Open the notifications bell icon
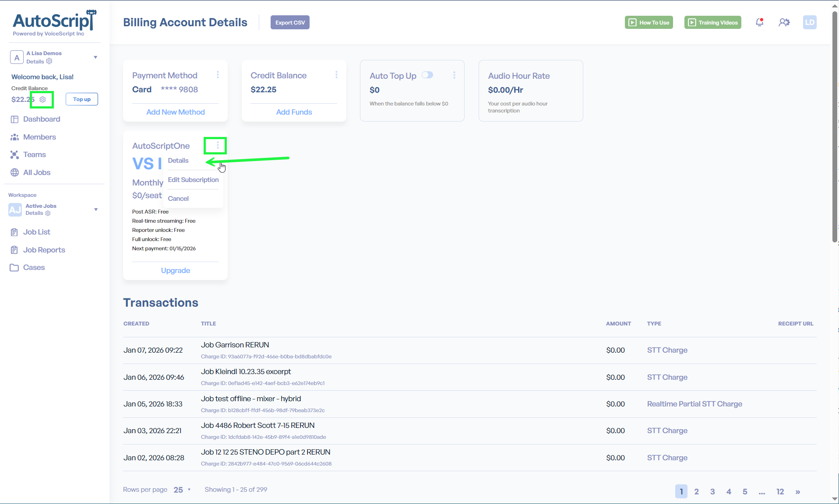This screenshot has height=504, width=839. 759,22
